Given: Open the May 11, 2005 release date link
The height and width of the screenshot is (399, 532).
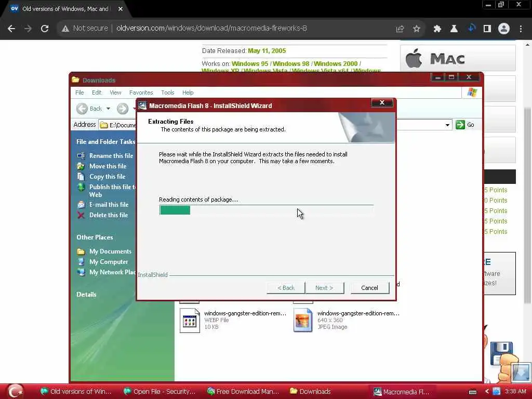Looking at the screenshot, I should point(267,51).
